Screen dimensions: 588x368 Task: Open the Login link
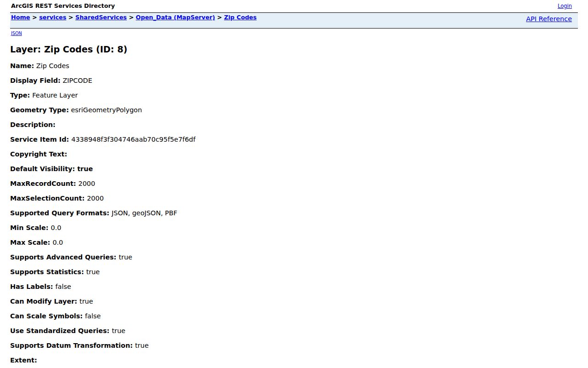pos(565,6)
